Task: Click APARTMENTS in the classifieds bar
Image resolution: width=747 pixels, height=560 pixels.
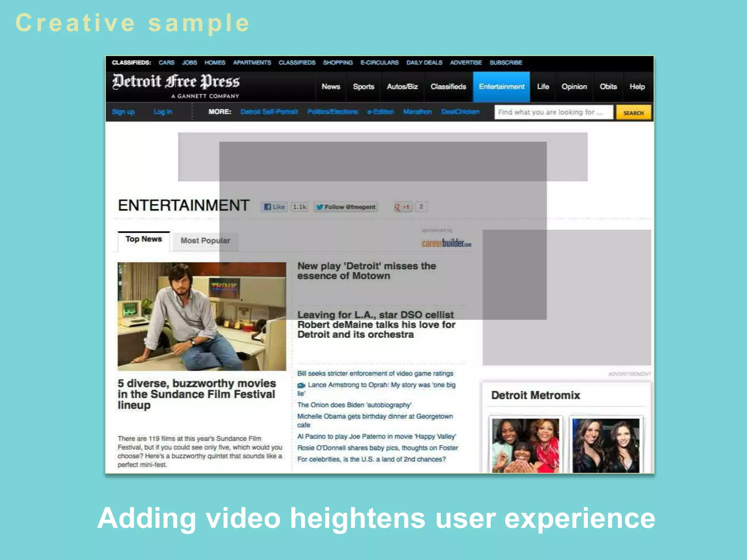Action: pos(252,63)
